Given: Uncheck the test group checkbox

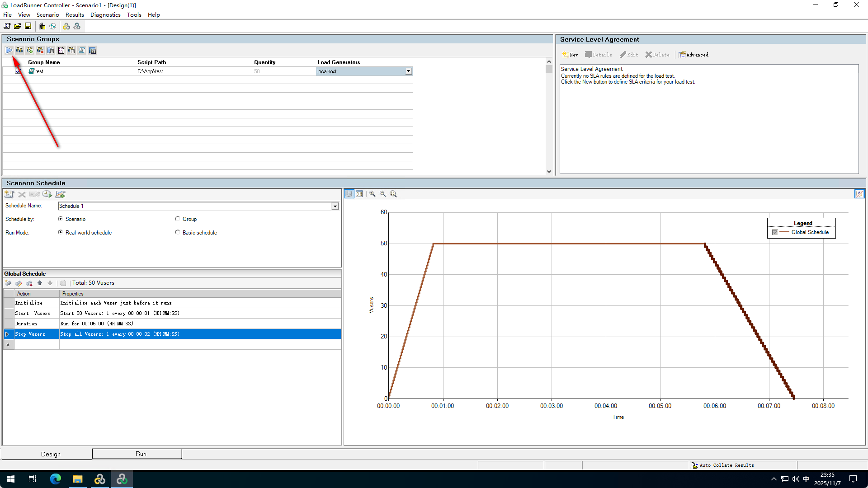Looking at the screenshot, I should (x=18, y=71).
